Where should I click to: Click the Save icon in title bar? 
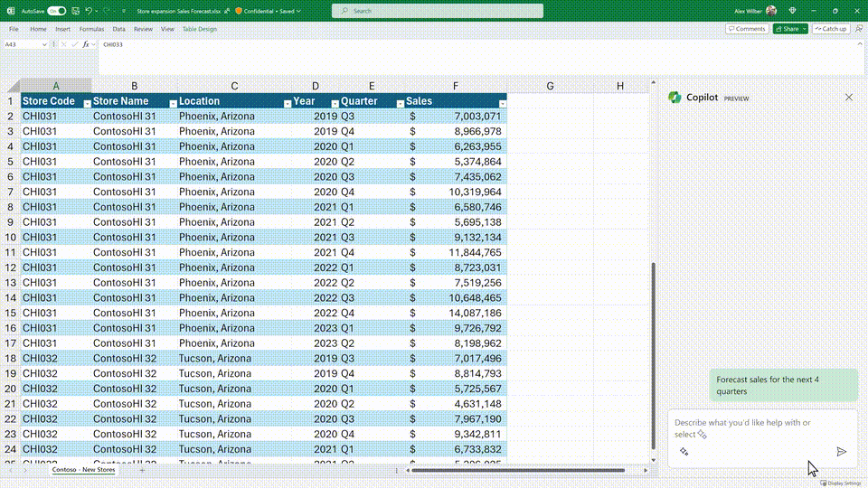[74, 11]
